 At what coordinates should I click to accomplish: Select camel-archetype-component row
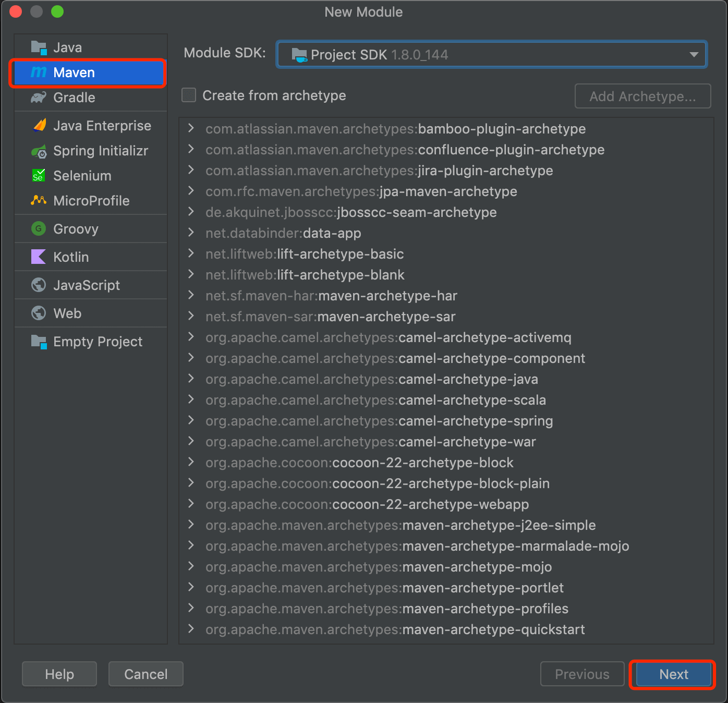pos(446,358)
